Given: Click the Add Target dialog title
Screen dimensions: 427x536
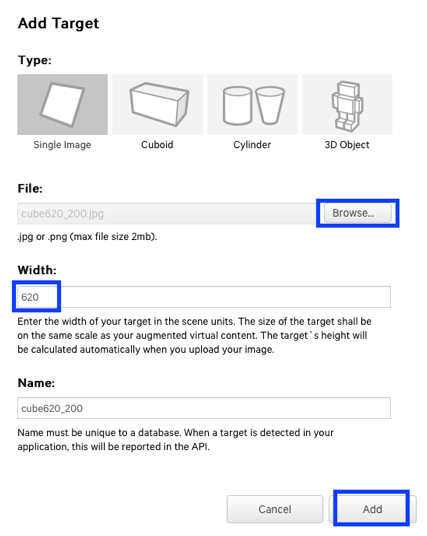Looking at the screenshot, I should click(58, 23).
